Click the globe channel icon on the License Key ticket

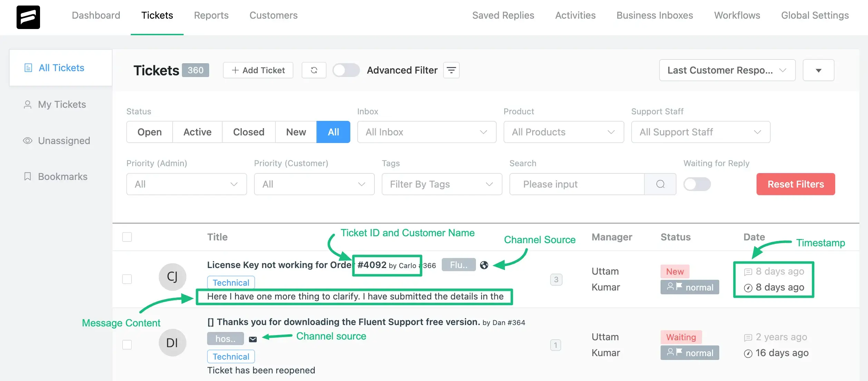(x=484, y=265)
